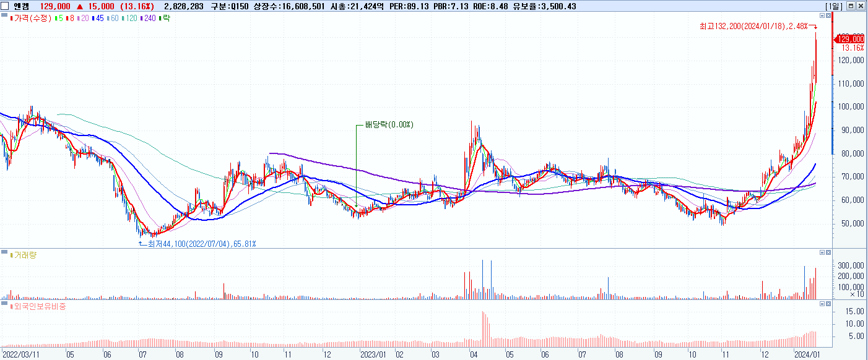The height and width of the screenshot is (360, 868).
Task: Click the 100,000 price axis label
Action: pyautogui.click(x=851, y=106)
